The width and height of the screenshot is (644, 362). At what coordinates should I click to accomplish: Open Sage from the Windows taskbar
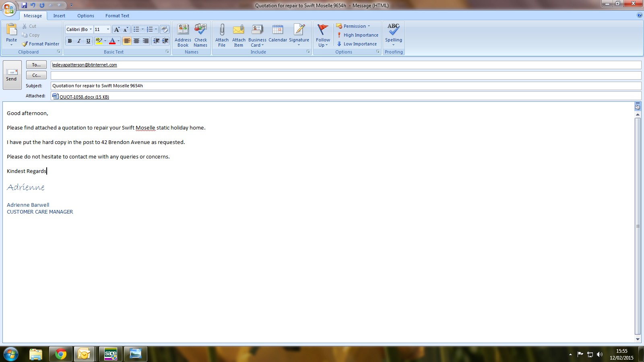pos(111,354)
